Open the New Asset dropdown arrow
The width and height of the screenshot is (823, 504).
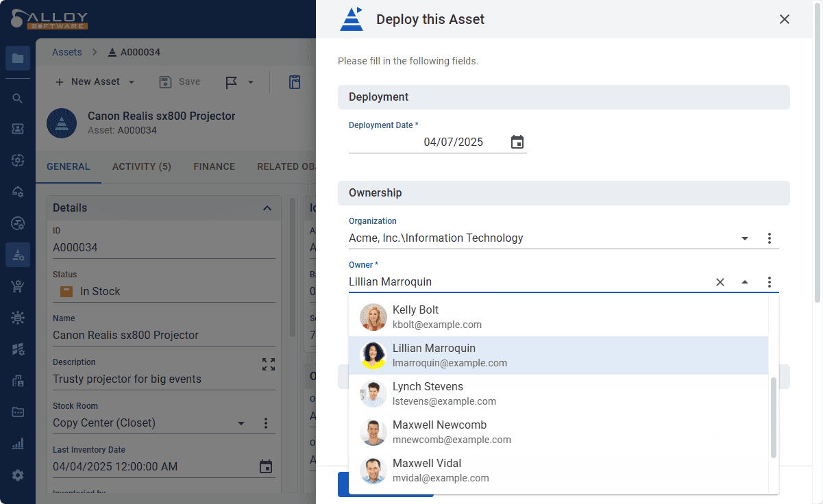point(132,82)
